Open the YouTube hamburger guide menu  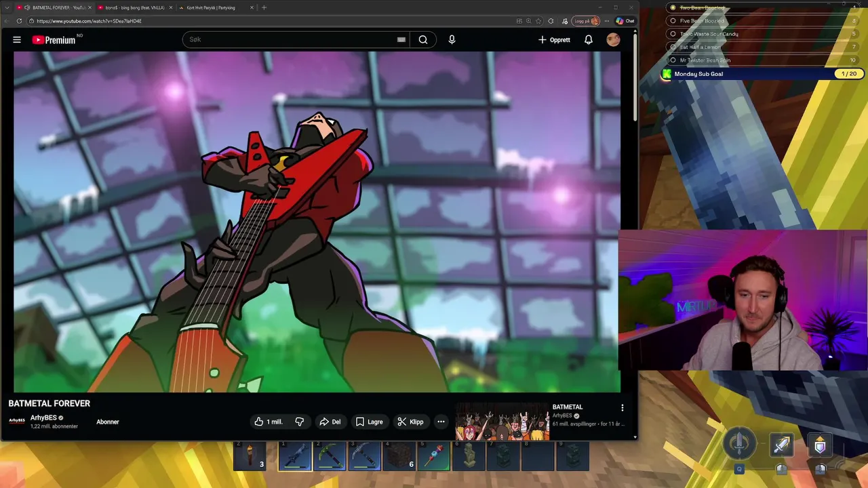[17, 40]
